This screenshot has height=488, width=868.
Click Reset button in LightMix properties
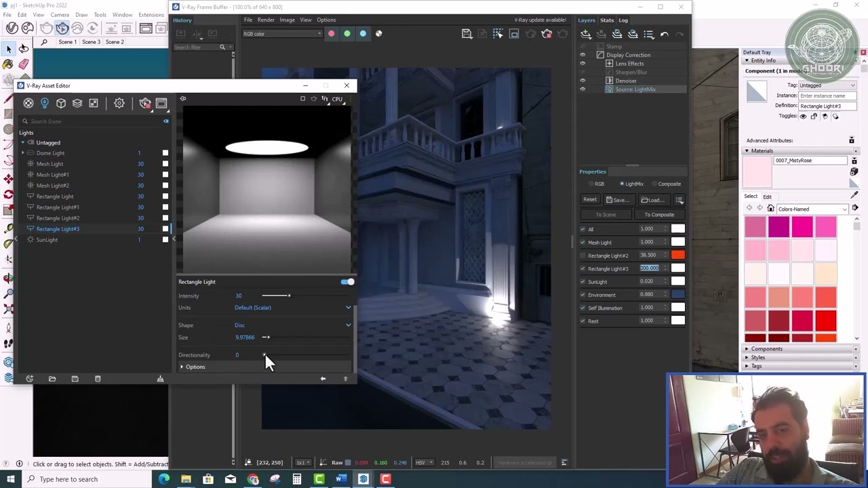tap(590, 200)
